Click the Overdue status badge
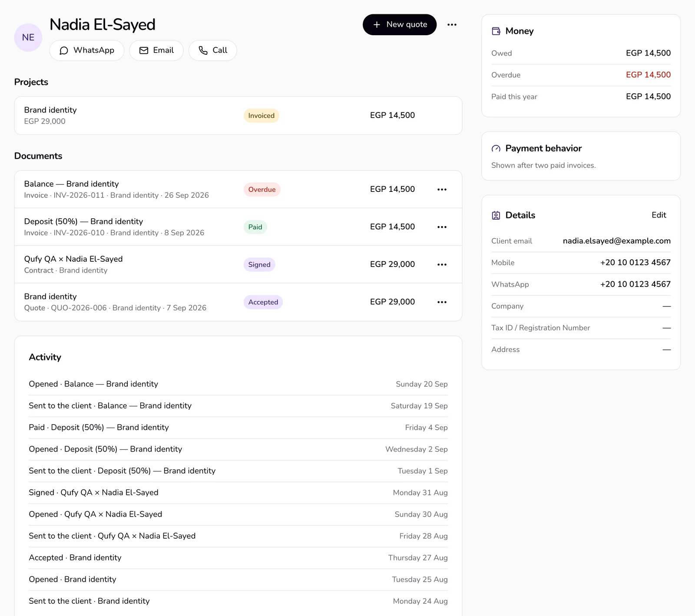Screen dimensions: 695x616 [262, 189]
